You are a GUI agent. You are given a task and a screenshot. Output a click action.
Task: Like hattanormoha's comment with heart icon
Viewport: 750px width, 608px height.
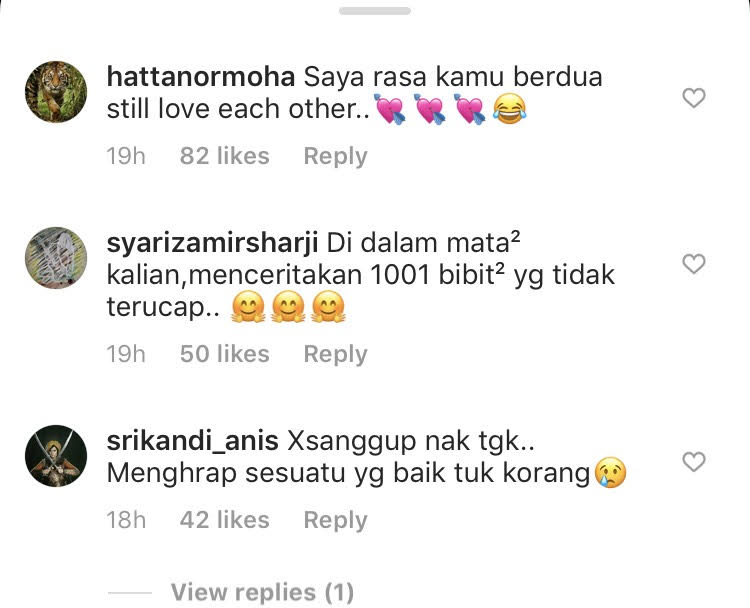tap(694, 98)
